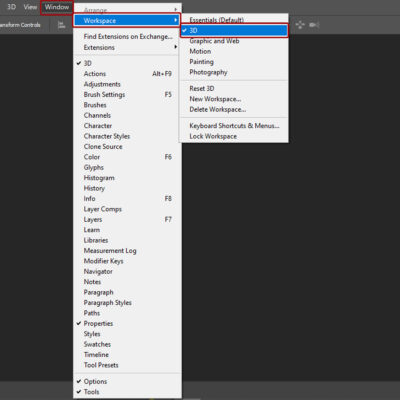Show the Info panel
This screenshot has width=400, height=400.
tap(127, 199)
